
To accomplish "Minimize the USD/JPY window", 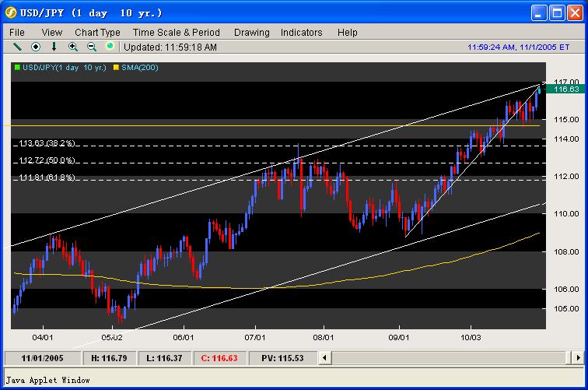I will (539, 13).
